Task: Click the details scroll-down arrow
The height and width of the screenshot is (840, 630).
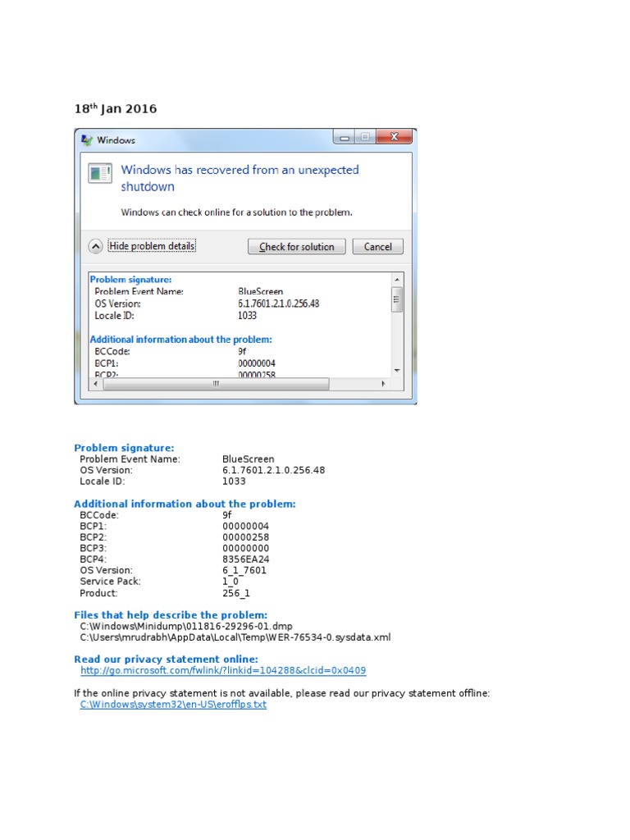Action: pyautogui.click(x=397, y=370)
